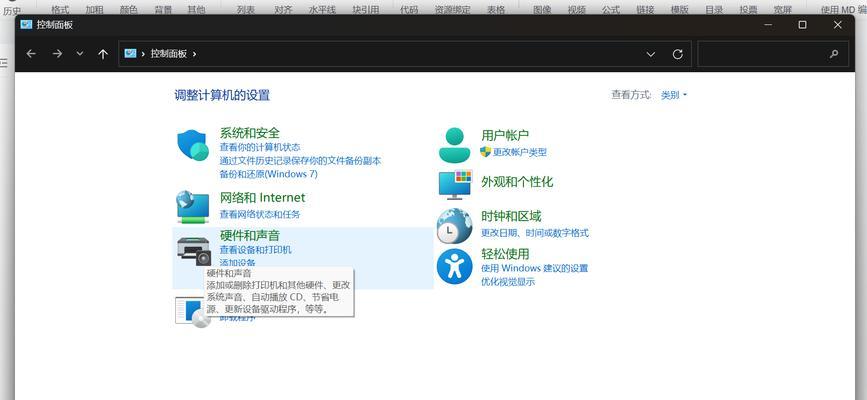Click the back arrow navigation button

(31, 54)
